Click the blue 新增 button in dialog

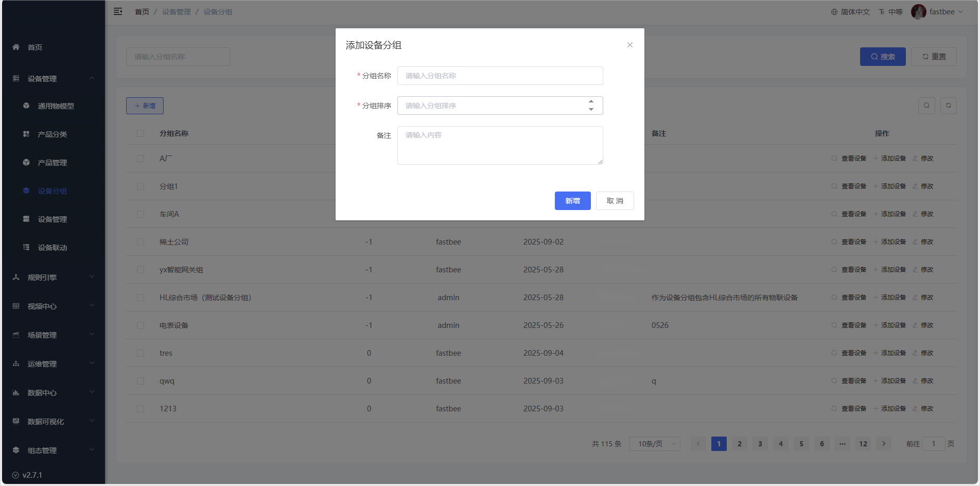(x=572, y=201)
